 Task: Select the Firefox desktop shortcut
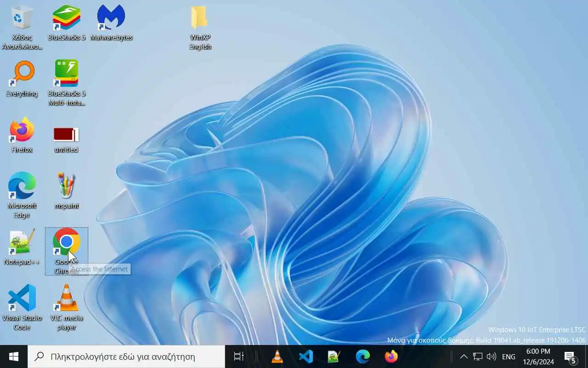coord(22,135)
